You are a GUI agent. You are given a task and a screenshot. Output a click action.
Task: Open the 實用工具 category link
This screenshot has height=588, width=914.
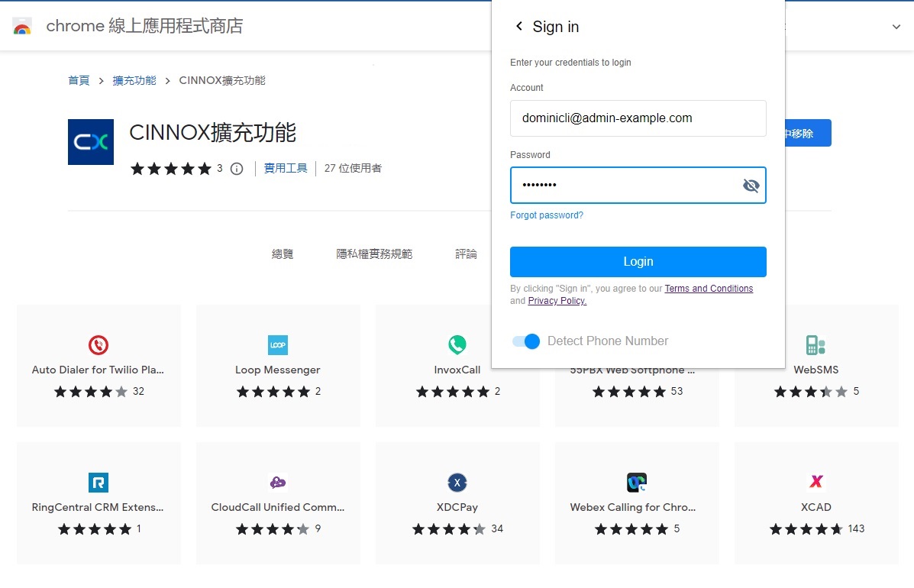point(286,169)
